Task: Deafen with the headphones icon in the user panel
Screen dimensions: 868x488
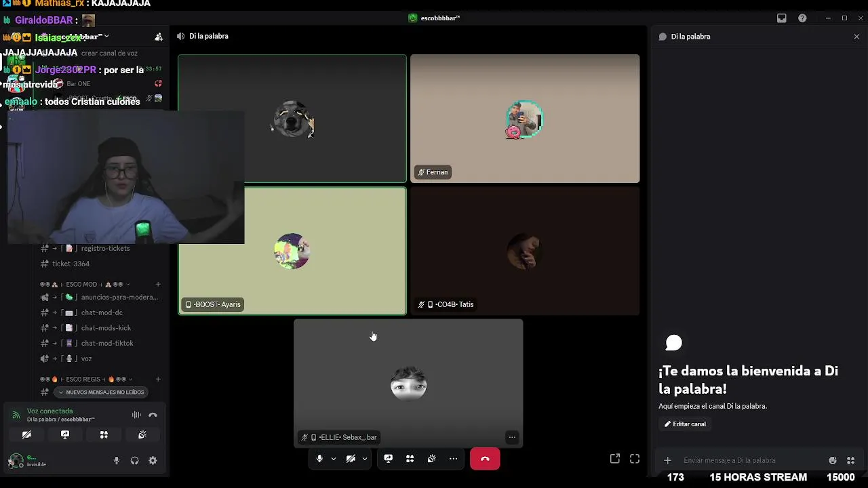Action: tap(134, 461)
